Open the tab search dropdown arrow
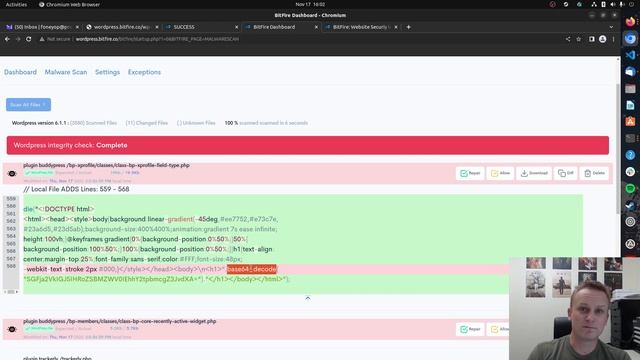The height and width of the screenshot is (360, 640). [x=611, y=27]
